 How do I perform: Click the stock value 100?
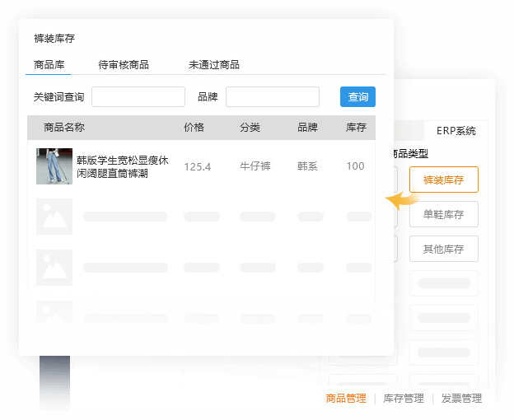(x=355, y=166)
